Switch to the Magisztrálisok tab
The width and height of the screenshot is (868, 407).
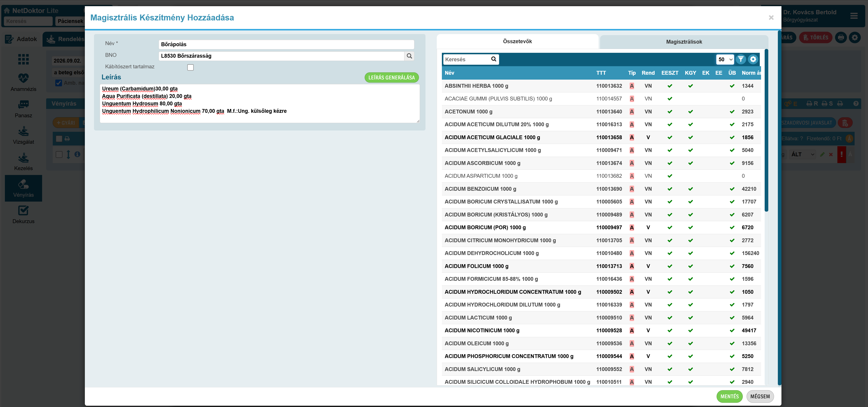(x=684, y=42)
